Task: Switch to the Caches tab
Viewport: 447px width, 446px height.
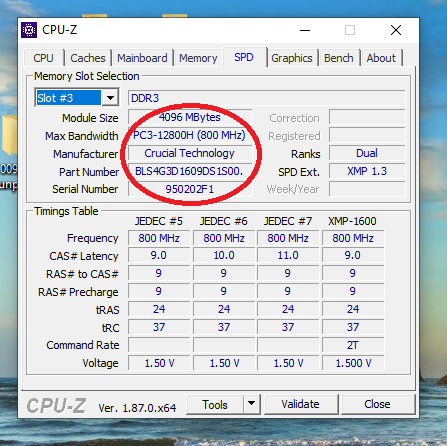Action: [88, 58]
